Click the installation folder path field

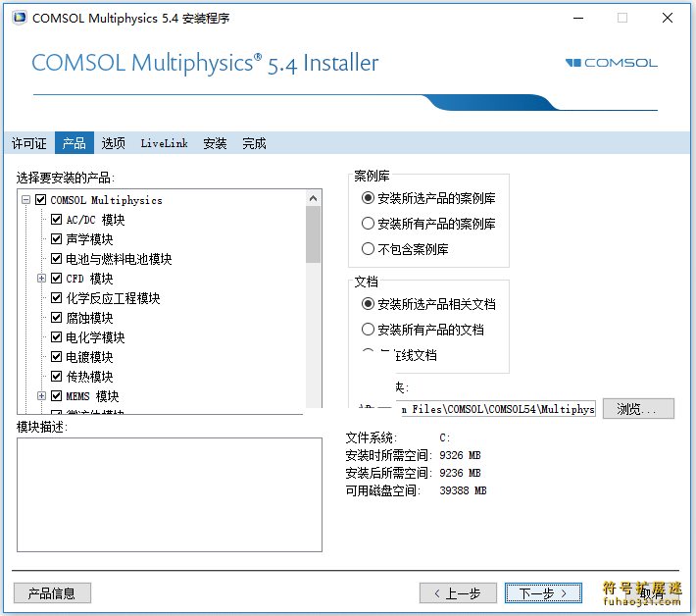pyautogui.click(x=497, y=409)
